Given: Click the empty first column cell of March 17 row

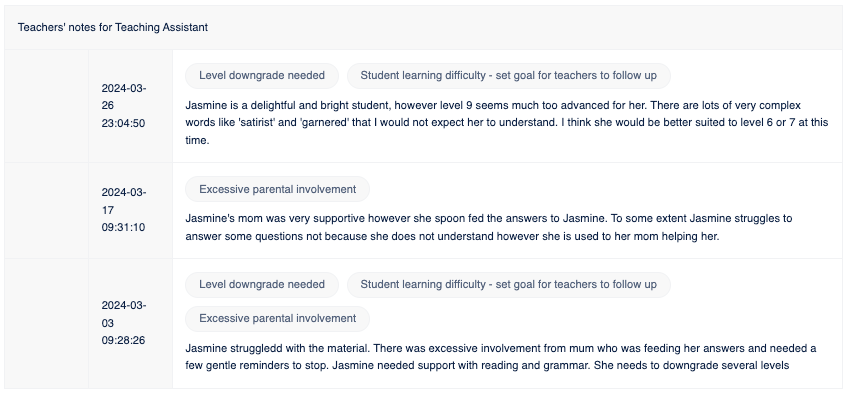Looking at the screenshot, I should click(46, 210).
